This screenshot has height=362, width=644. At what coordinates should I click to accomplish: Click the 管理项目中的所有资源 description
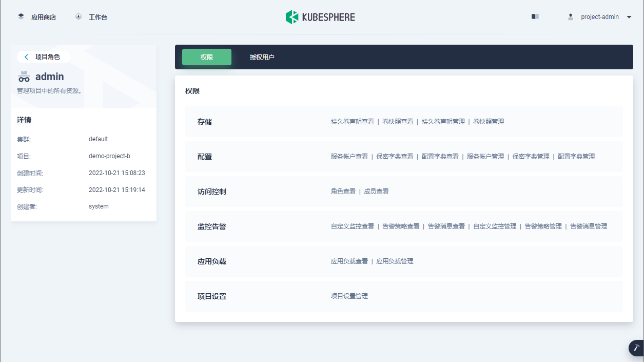[50, 91]
